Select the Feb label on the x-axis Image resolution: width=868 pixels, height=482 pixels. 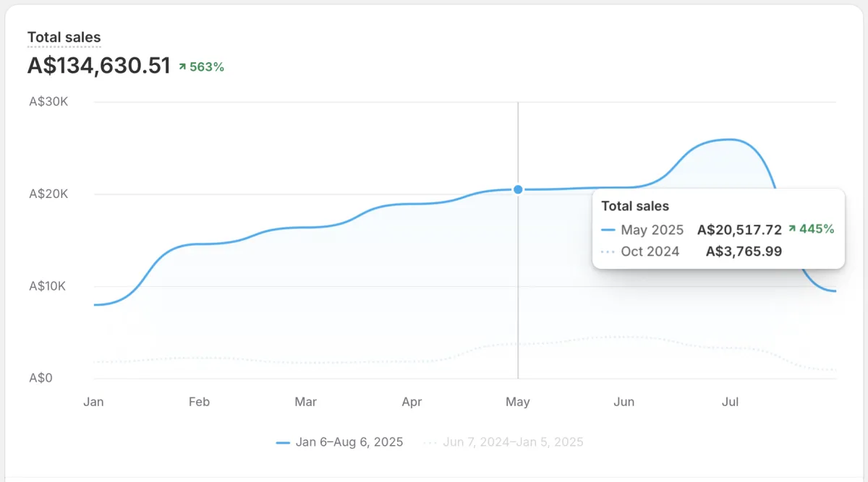(199, 402)
